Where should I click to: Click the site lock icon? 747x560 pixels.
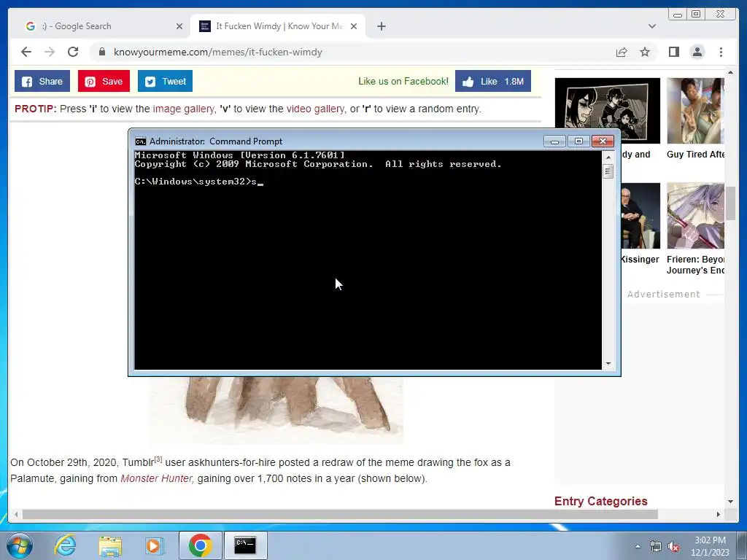click(102, 52)
